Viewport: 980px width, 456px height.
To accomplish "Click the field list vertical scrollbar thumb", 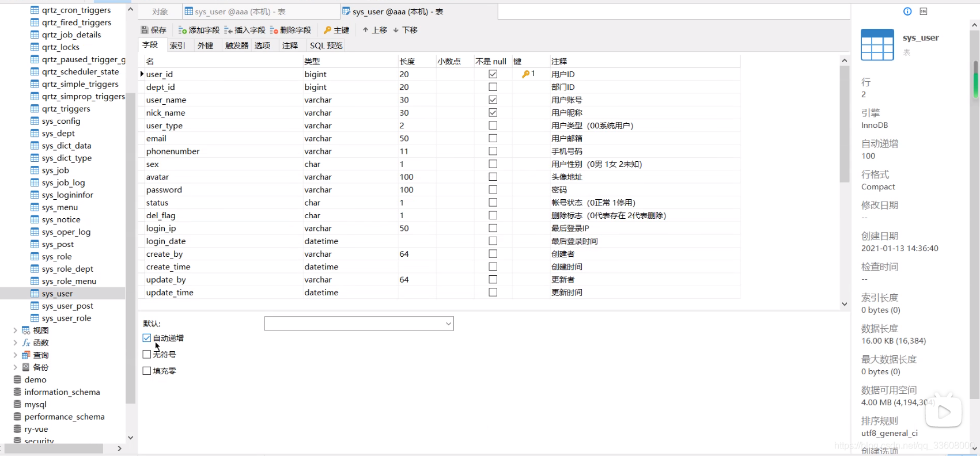I will click(845, 124).
